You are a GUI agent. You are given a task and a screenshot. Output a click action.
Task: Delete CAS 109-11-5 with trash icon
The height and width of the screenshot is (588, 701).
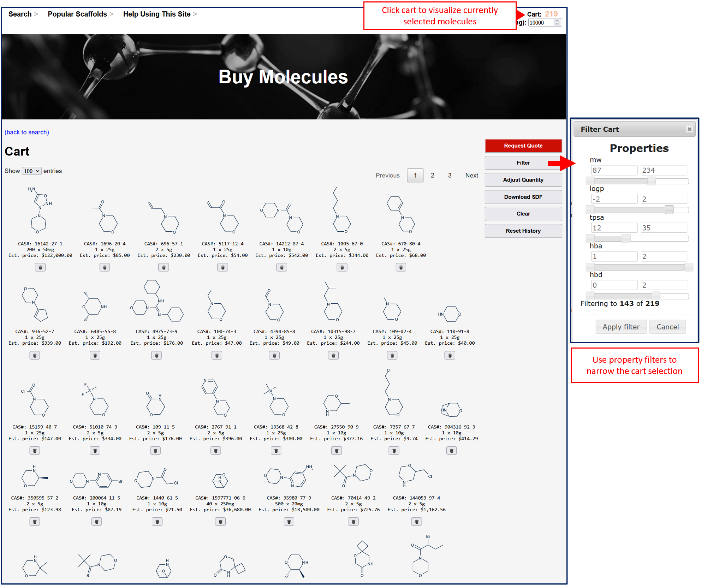click(155, 450)
